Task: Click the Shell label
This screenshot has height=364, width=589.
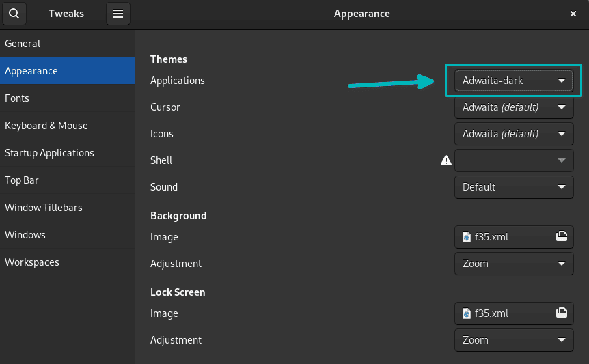Action: tap(161, 160)
